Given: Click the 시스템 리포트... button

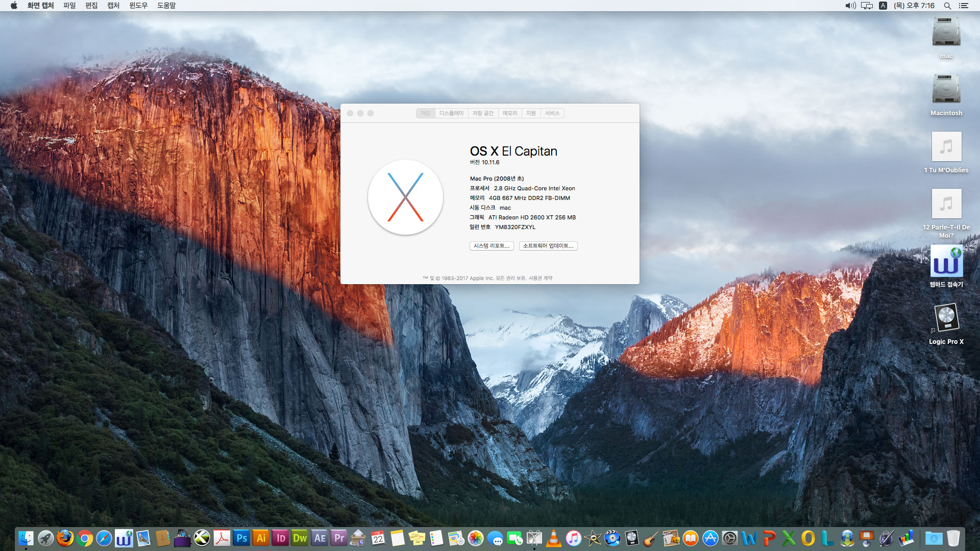Looking at the screenshot, I should pyautogui.click(x=491, y=246).
